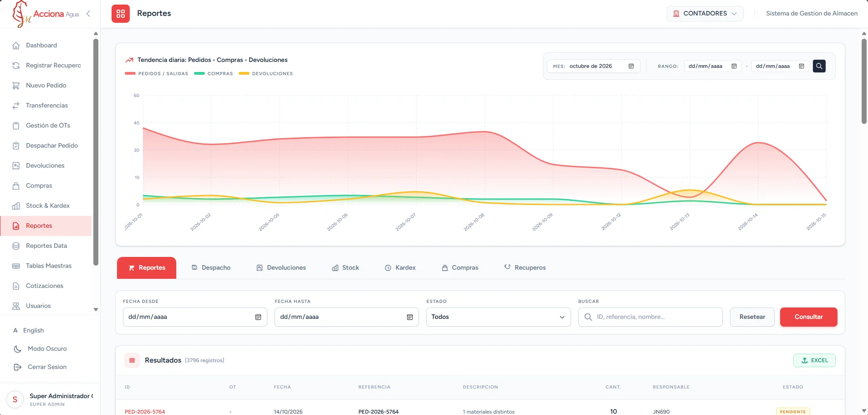This screenshot has height=415, width=868.
Task: Expand the Estado dropdown showing Todos
Action: 498,317
